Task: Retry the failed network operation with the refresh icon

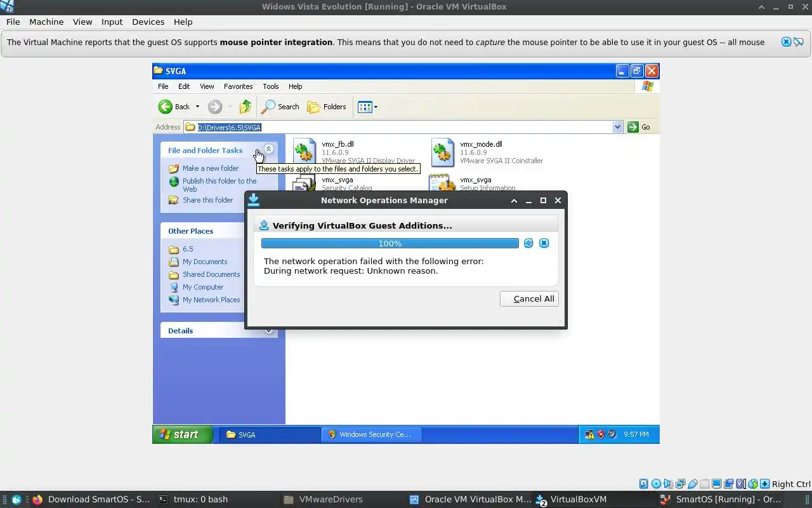Action: pyautogui.click(x=528, y=243)
